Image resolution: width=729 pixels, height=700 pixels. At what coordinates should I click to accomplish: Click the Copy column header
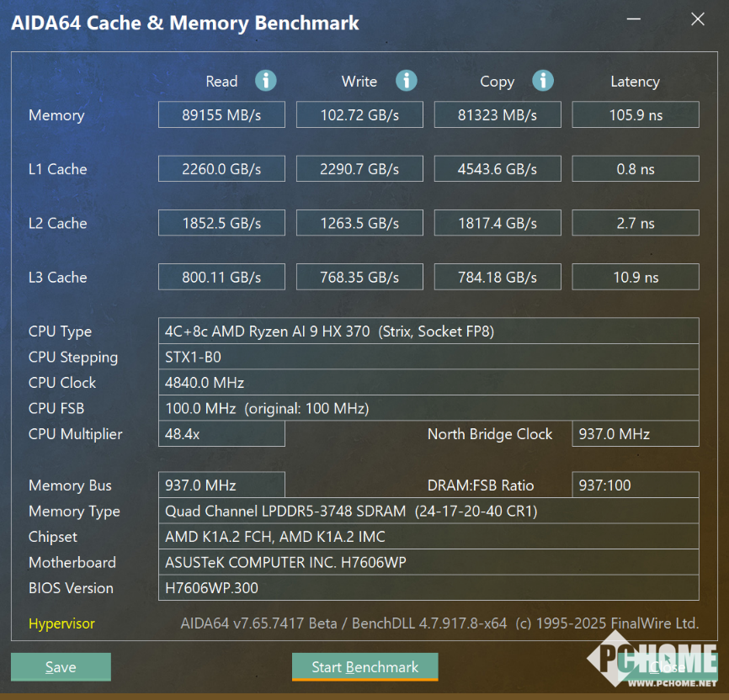point(497,82)
